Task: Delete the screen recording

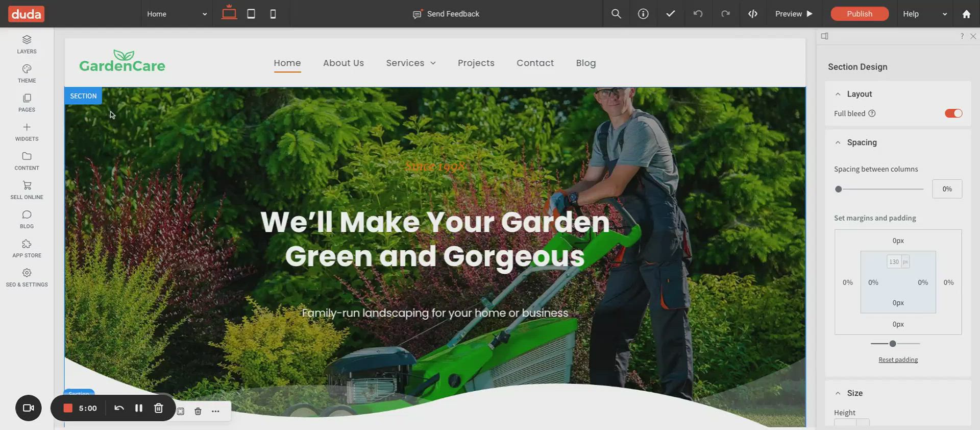Action: coord(159,408)
